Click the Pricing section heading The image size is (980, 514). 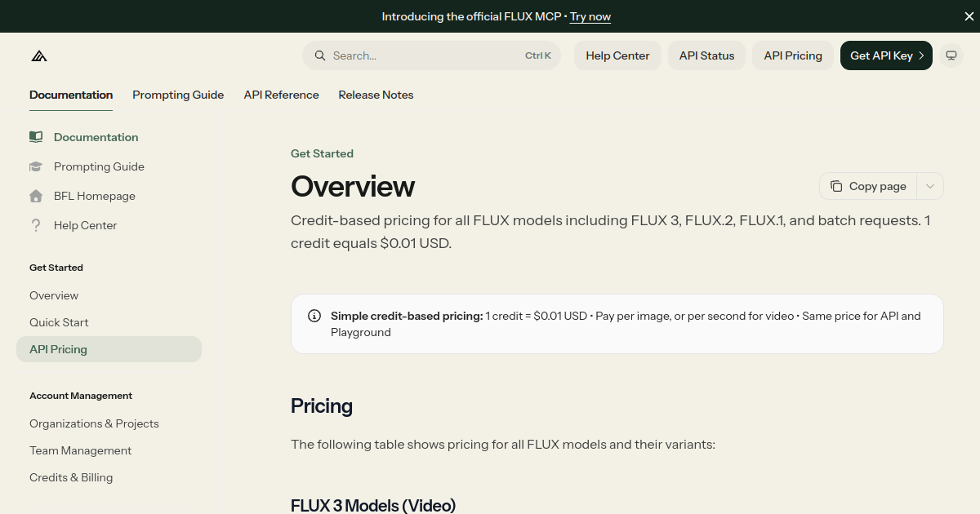tap(322, 406)
